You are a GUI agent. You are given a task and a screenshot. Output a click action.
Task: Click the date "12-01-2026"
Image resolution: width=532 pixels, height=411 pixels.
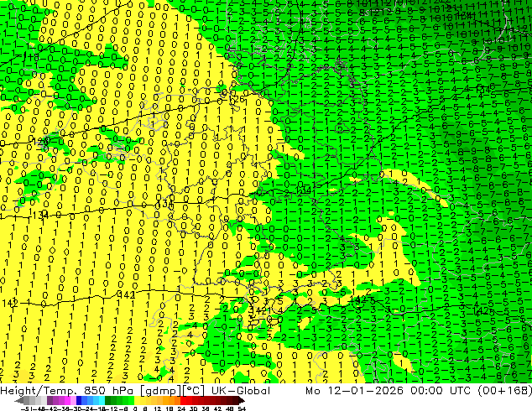pyautogui.click(x=366, y=390)
